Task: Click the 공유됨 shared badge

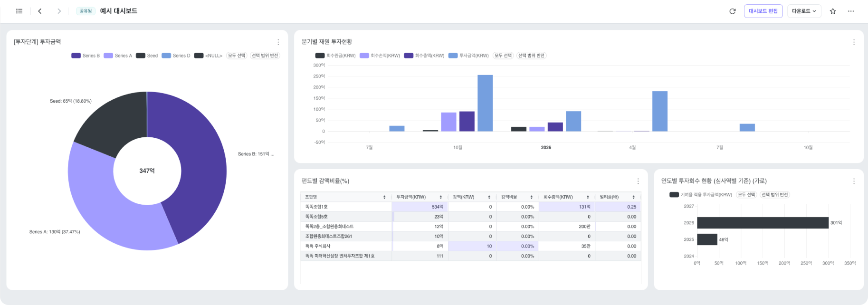Action: tap(86, 11)
